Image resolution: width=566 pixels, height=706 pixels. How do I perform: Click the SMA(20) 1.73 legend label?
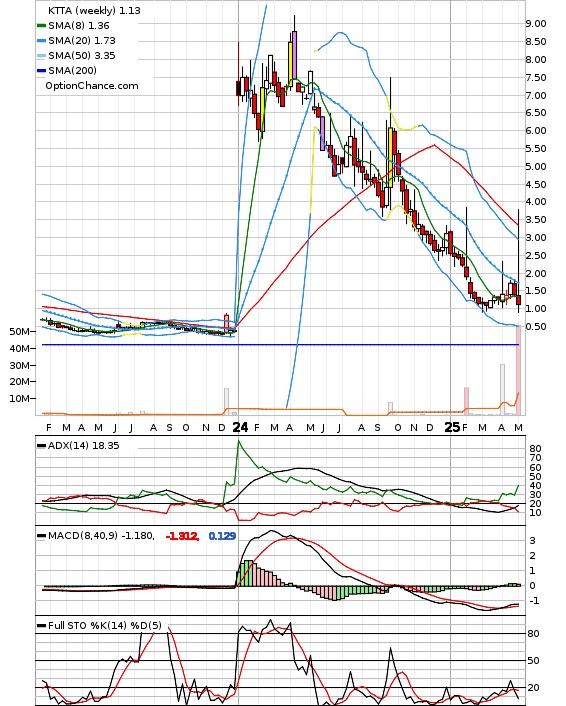click(82, 41)
